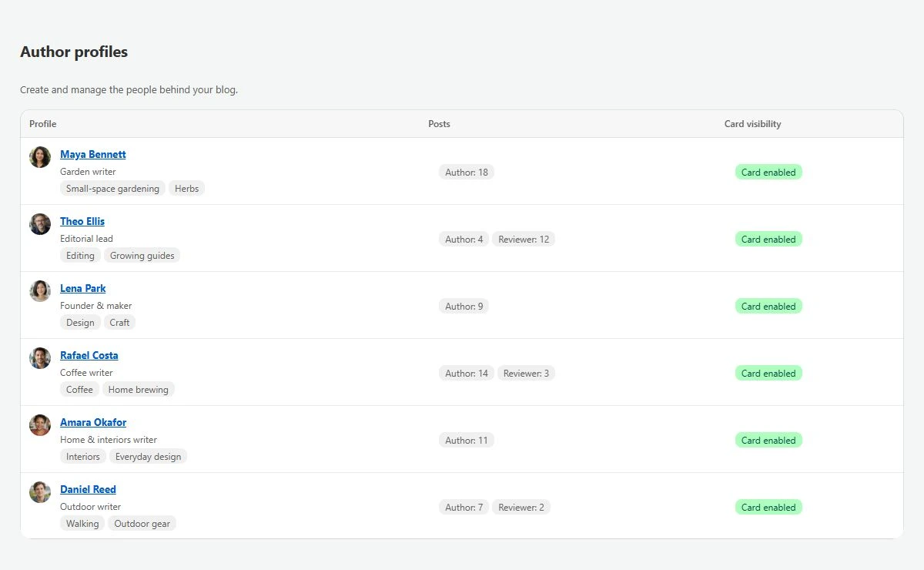The width and height of the screenshot is (924, 570).
Task: Open Rafael Costa's profile link
Action: 89,355
